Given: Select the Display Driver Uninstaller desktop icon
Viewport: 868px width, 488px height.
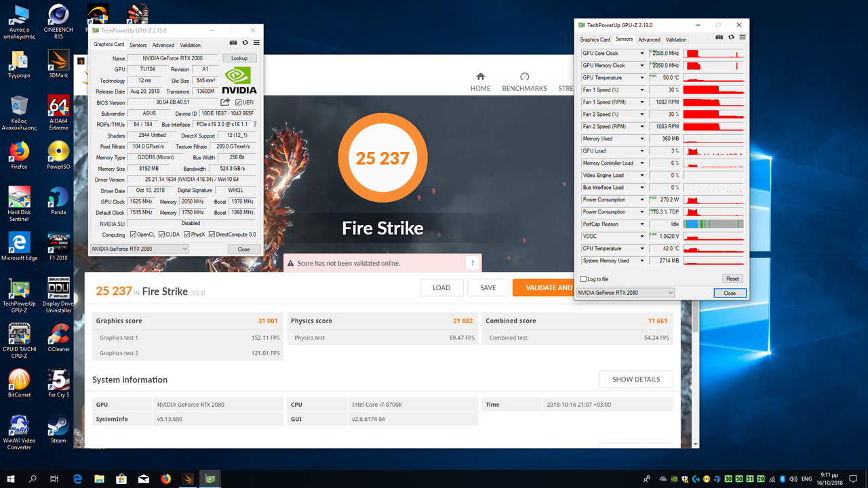Looking at the screenshot, I should click(x=59, y=296).
